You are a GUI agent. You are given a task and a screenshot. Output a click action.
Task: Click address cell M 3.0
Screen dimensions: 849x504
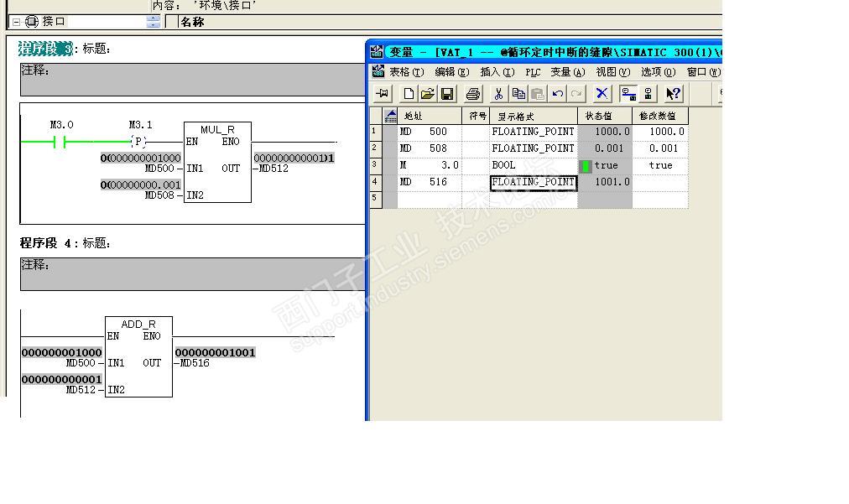tap(430, 165)
